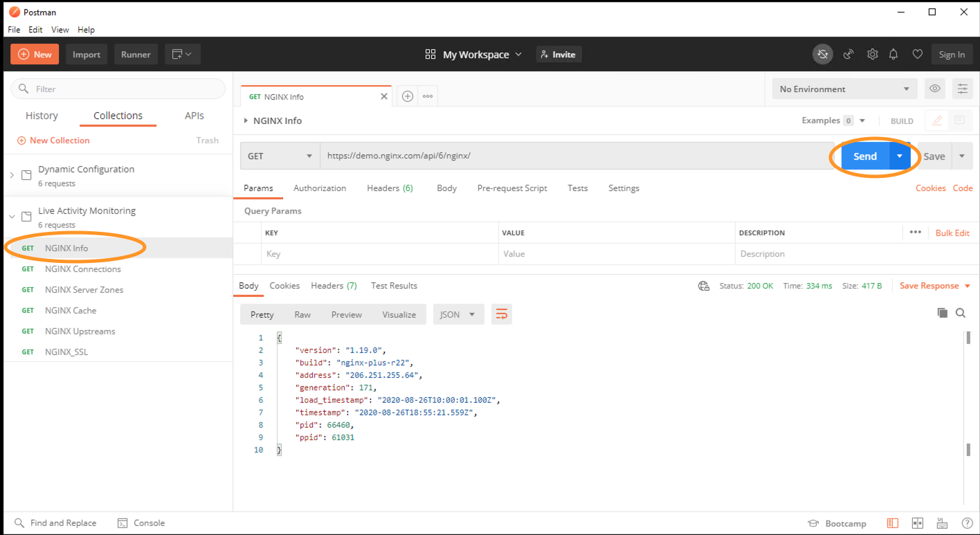The image size is (980, 535).
Task: Toggle the wrap lines icon in response
Action: pyautogui.click(x=502, y=314)
